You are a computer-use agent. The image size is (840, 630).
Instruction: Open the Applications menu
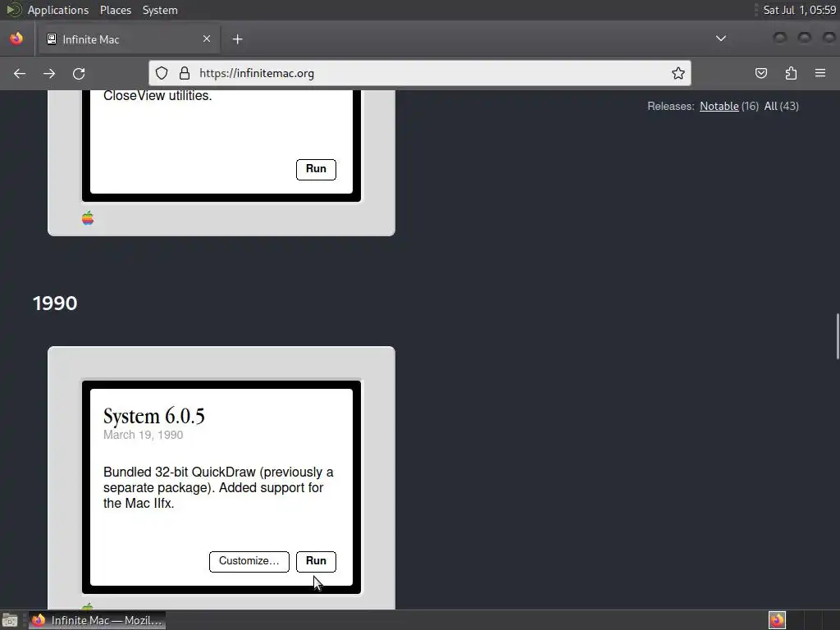[58, 10]
